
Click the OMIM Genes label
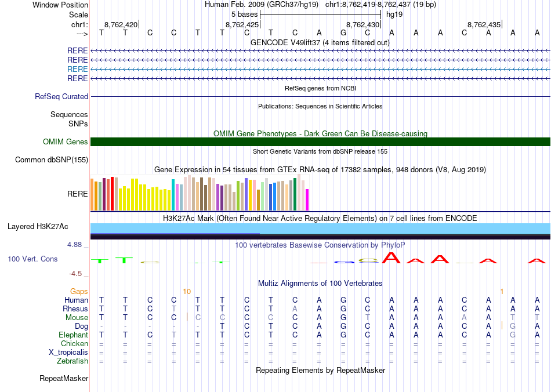[x=65, y=141]
